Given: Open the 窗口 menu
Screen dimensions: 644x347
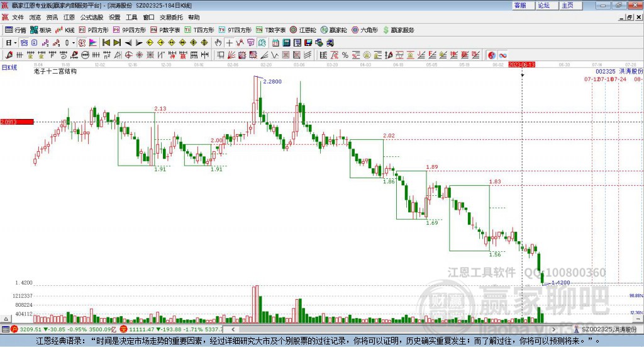Looking at the screenshot, I should (148, 17).
